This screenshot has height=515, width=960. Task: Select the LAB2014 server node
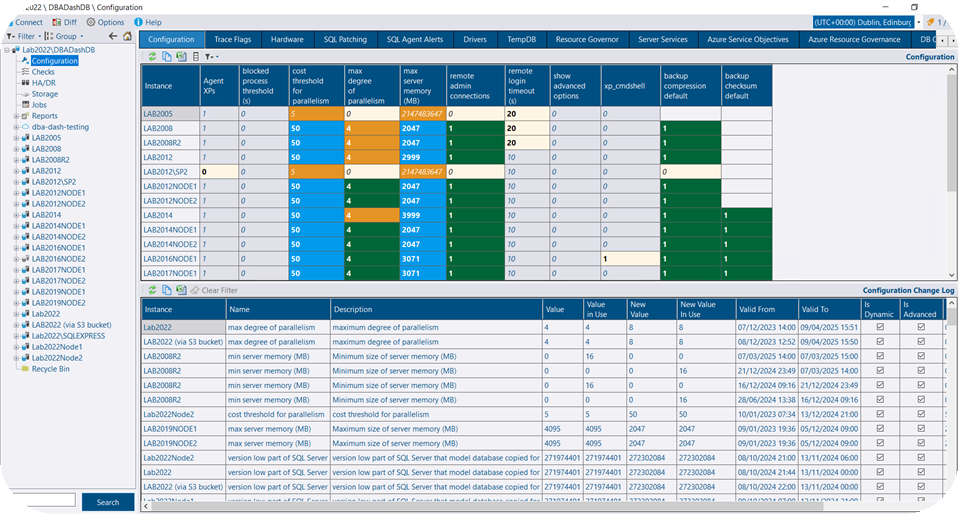pyautogui.click(x=47, y=215)
